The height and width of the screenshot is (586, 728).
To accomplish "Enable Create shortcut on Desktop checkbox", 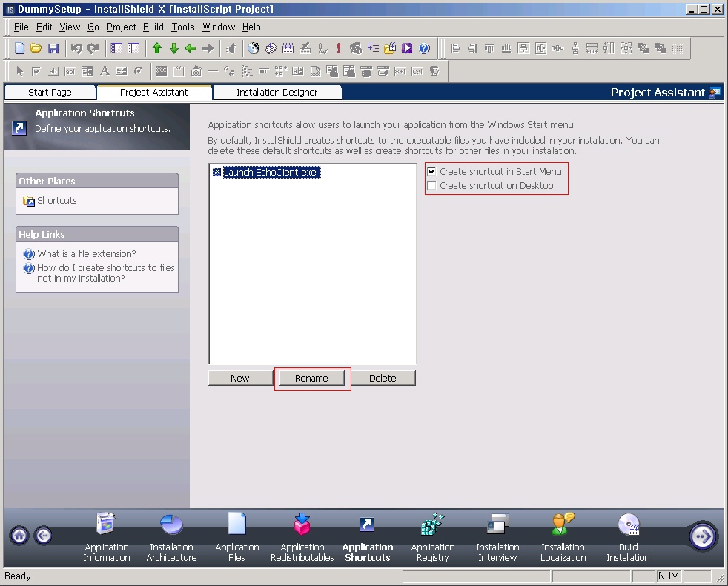I will [431, 186].
